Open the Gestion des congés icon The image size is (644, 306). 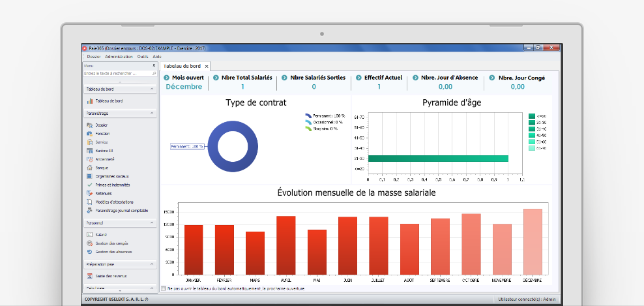click(89, 243)
